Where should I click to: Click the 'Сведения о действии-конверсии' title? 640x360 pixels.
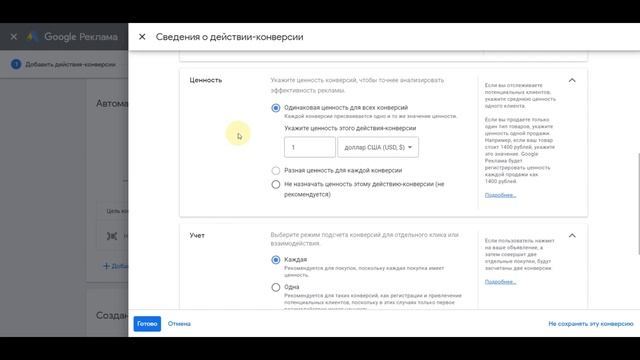[x=229, y=37]
